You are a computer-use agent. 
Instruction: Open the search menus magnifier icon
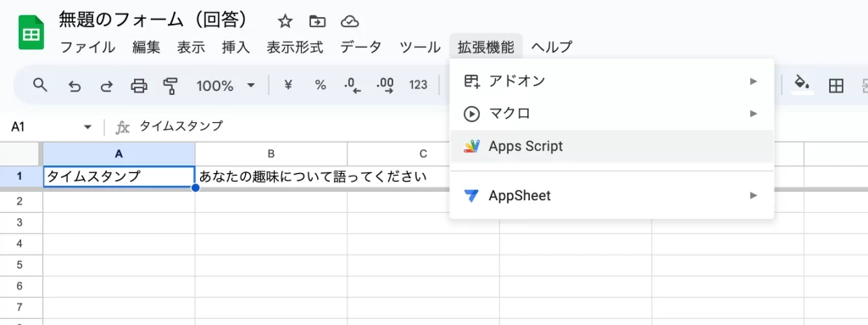41,85
